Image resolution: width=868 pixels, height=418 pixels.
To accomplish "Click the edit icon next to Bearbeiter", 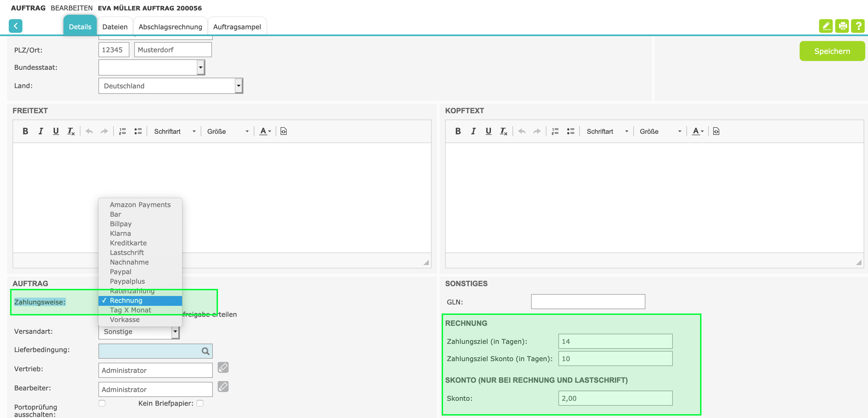I will [x=223, y=387].
